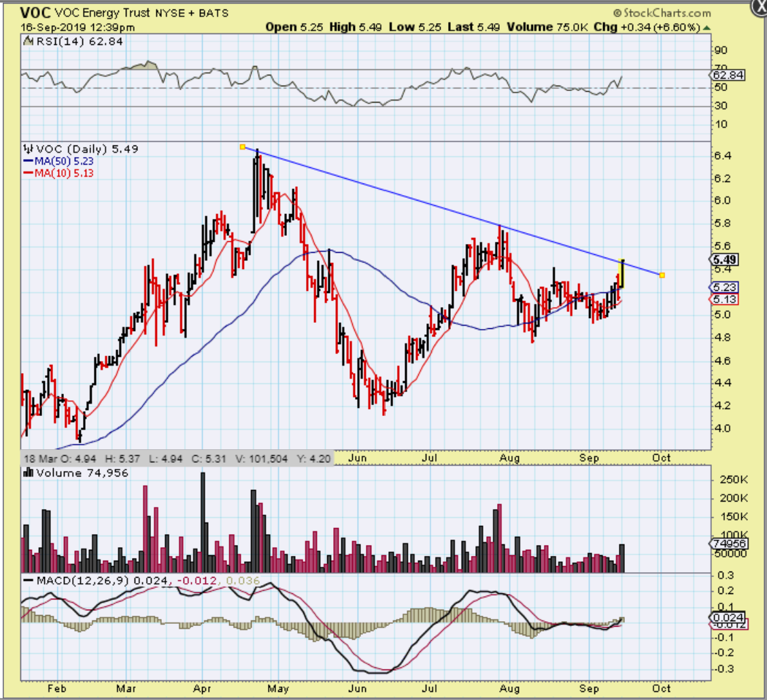The height and width of the screenshot is (700, 767).
Task: Click the 'Y: 4.20' readout value
Action: click(313, 459)
